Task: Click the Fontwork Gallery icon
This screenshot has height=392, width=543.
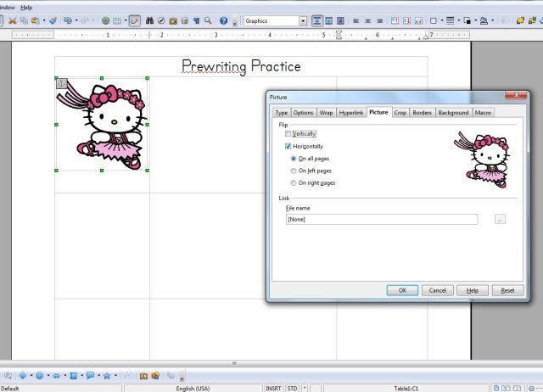Action: [143, 376]
